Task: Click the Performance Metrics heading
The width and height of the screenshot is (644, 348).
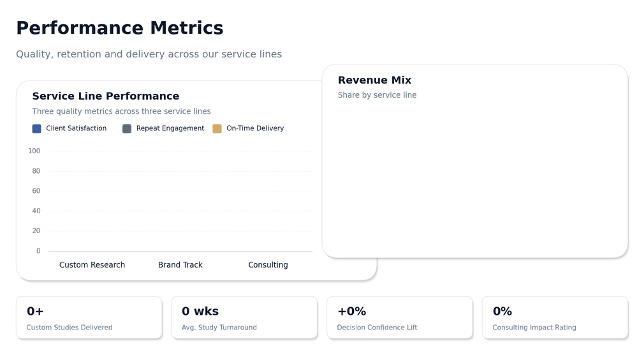Action: tap(119, 28)
